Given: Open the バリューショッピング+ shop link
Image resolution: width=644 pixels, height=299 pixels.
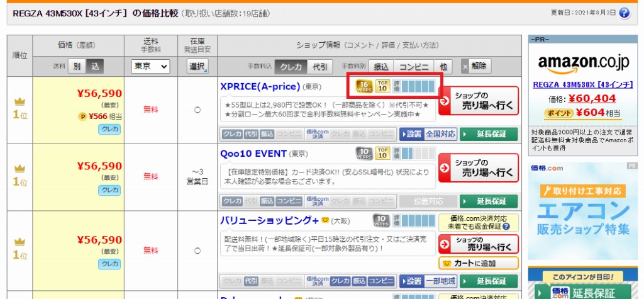Looking at the screenshot, I should (269, 221).
